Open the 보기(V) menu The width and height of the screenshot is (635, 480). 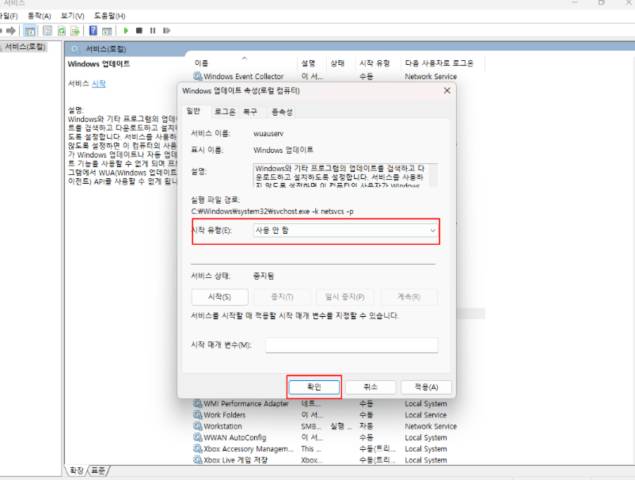(72, 16)
